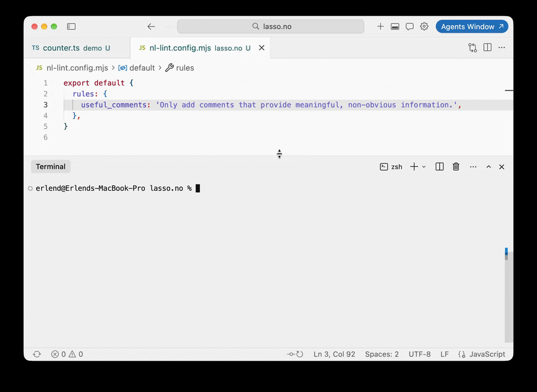Image resolution: width=537 pixels, height=392 pixels.
Task: Open the chat bubble icon
Action: pyautogui.click(x=409, y=26)
